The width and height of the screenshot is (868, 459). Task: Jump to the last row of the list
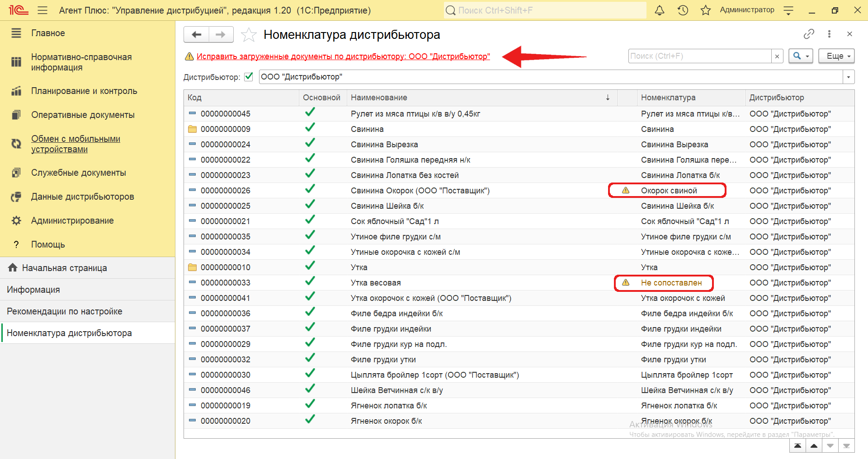[846, 446]
